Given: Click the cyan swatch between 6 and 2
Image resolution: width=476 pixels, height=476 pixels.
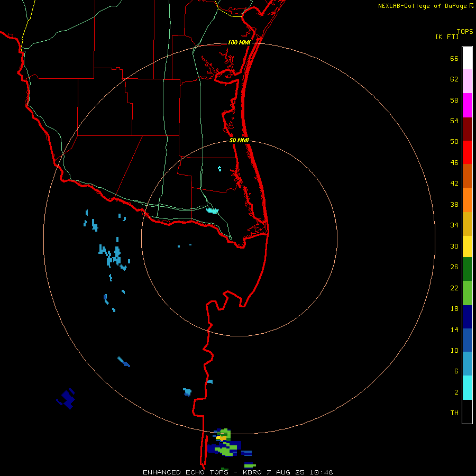Looking at the screenshot, I should (467, 388).
